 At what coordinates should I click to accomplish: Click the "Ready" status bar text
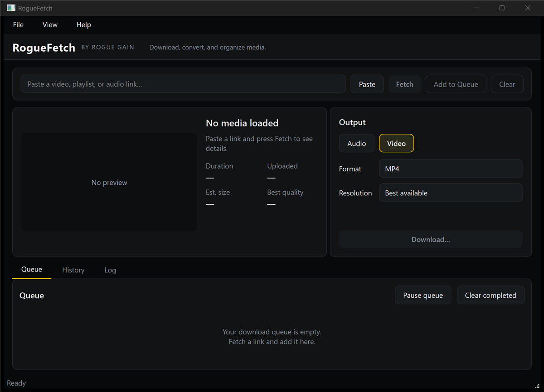pyautogui.click(x=16, y=383)
